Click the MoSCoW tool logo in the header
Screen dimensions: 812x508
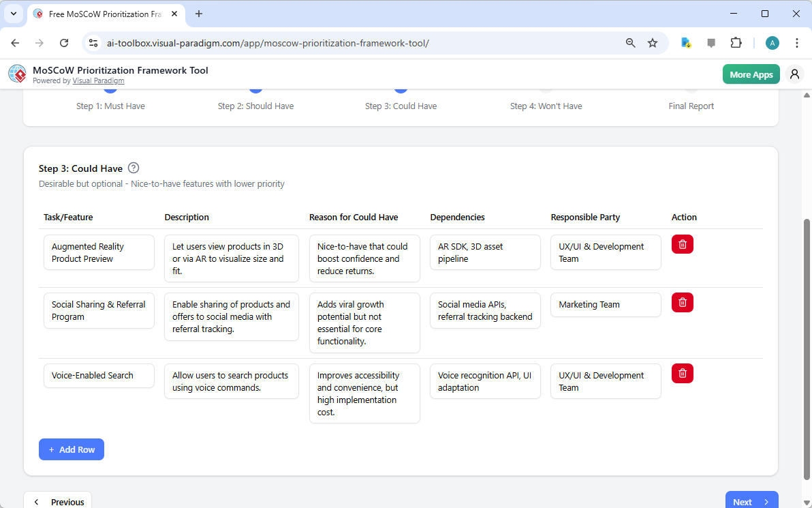click(x=16, y=73)
